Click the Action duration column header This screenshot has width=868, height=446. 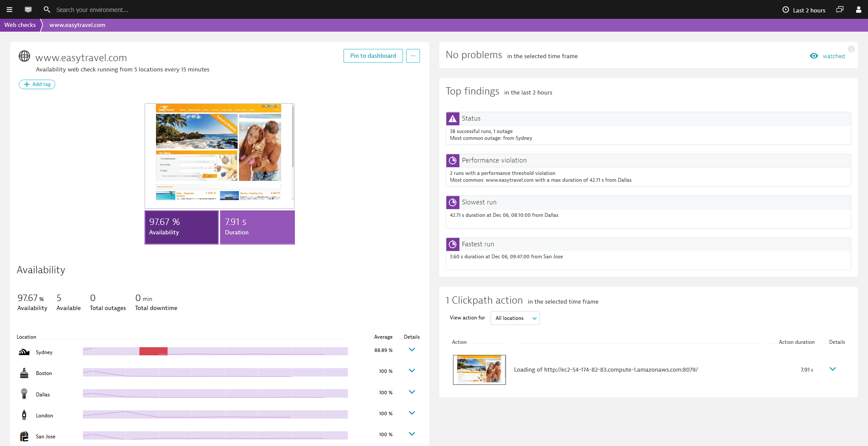pos(796,342)
